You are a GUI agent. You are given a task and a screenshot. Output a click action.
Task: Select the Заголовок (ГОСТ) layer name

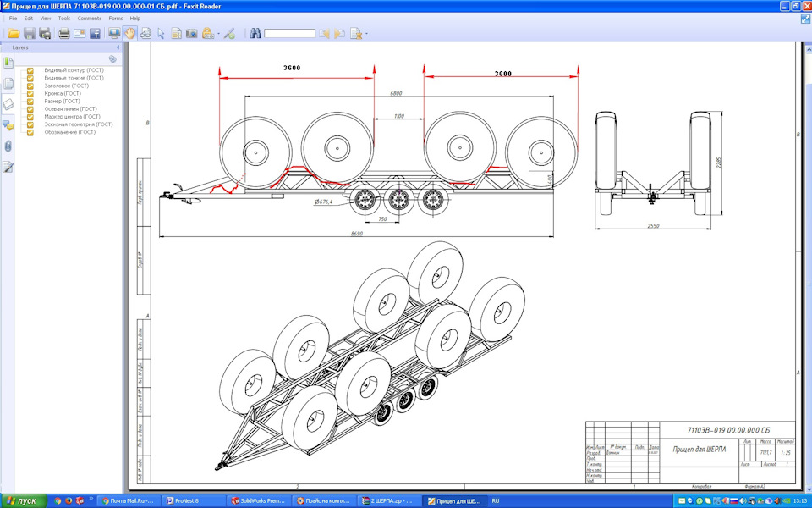[66, 86]
